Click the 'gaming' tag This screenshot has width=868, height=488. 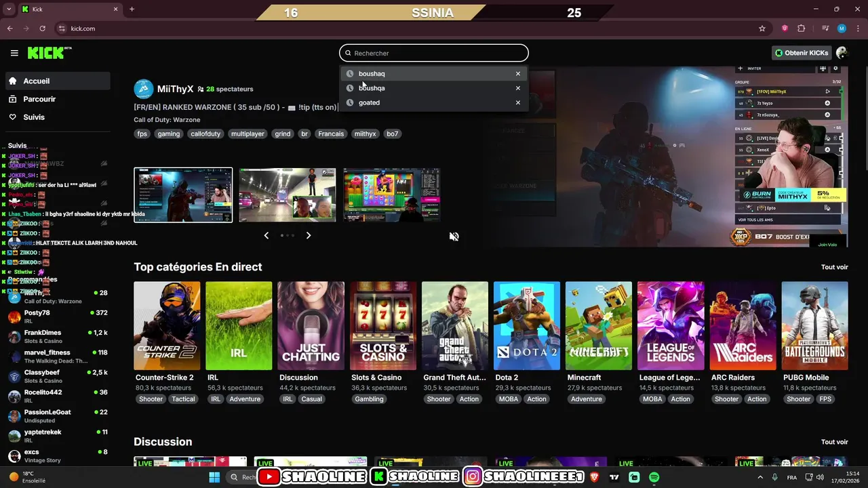pyautogui.click(x=169, y=134)
